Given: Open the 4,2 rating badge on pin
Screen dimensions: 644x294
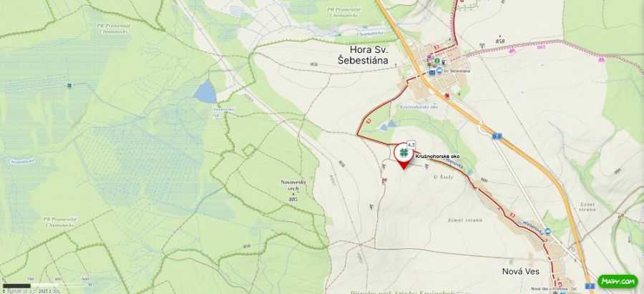Looking at the screenshot, I should pyautogui.click(x=411, y=144).
